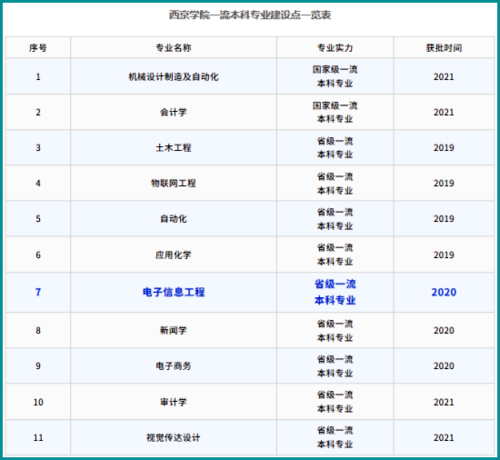
Task: Click year 2019 in the 土木工程 row
Action: tap(444, 148)
